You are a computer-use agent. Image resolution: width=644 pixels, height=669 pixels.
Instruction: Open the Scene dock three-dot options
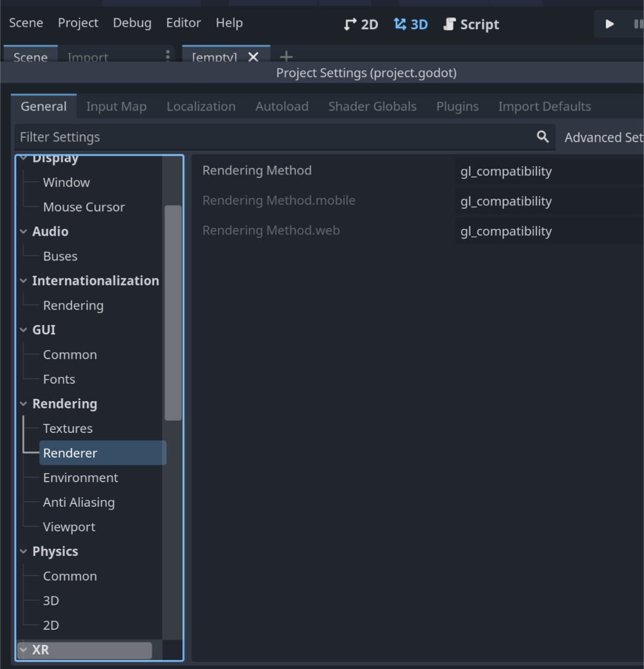(x=168, y=55)
